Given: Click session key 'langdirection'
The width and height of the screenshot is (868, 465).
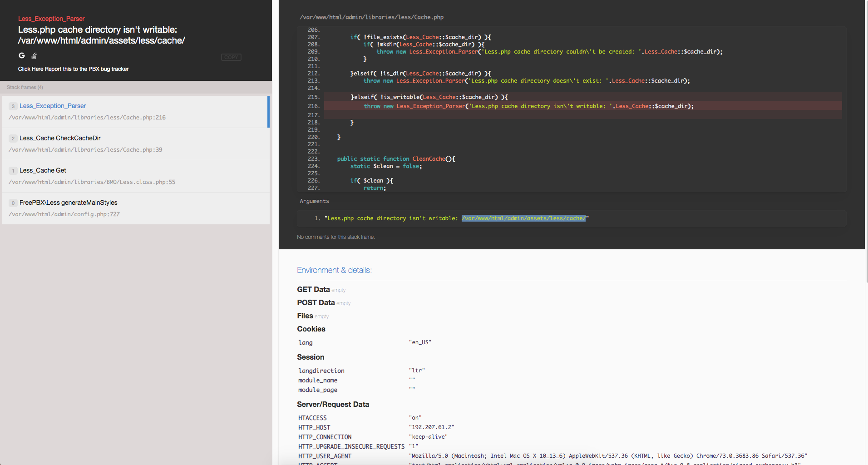Looking at the screenshot, I should [x=321, y=371].
